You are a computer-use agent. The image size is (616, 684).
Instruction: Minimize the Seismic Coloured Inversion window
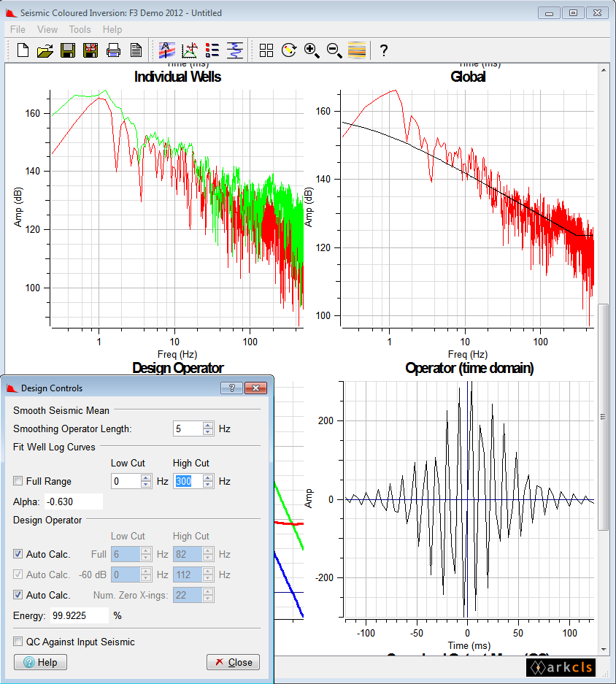[x=550, y=13]
